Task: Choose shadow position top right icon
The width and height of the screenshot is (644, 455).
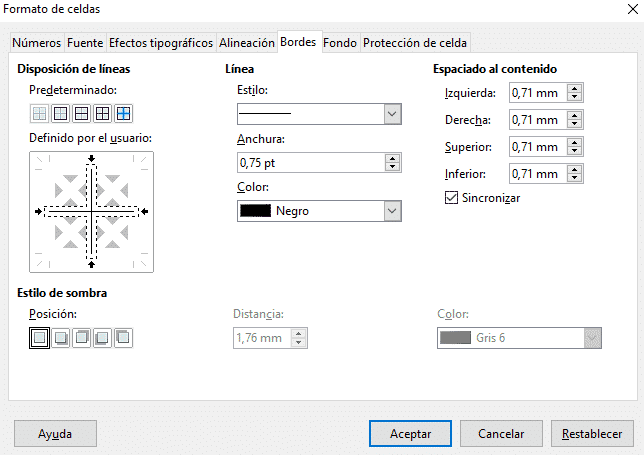Action: [x=82, y=338]
